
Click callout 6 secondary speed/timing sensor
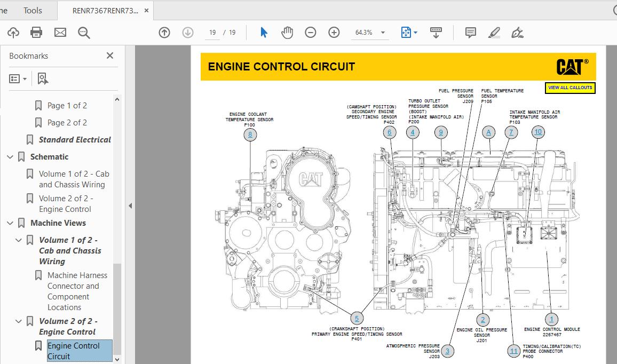389,132
